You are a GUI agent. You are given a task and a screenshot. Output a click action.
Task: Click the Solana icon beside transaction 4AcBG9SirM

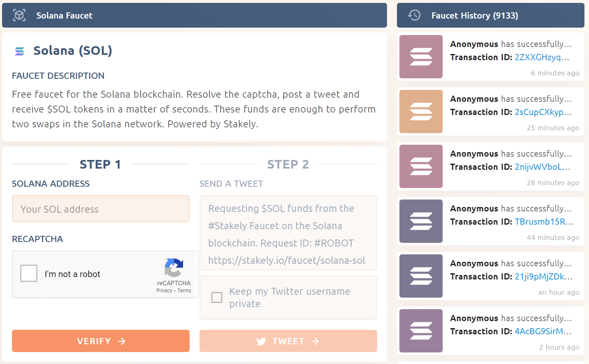pos(421,331)
